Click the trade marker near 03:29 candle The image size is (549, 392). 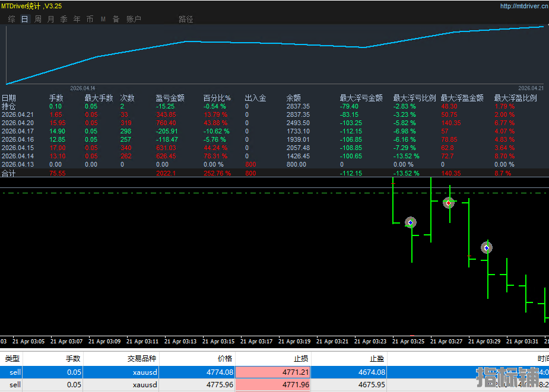tap(487, 248)
